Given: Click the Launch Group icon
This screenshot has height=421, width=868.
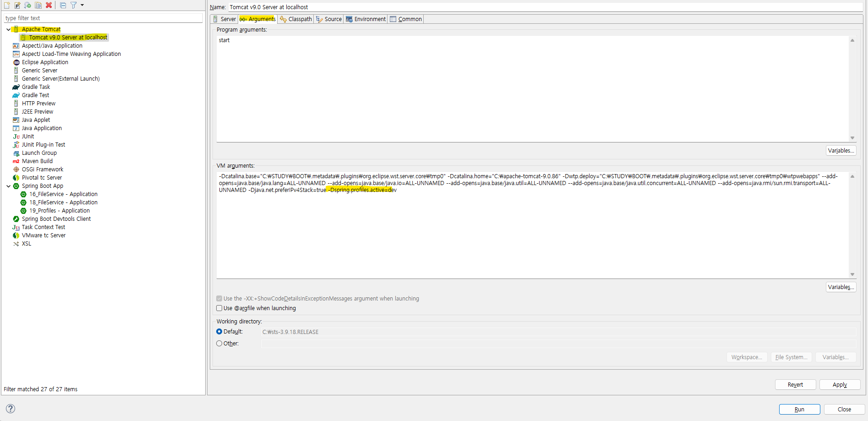Looking at the screenshot, I should tap(16, 153).
